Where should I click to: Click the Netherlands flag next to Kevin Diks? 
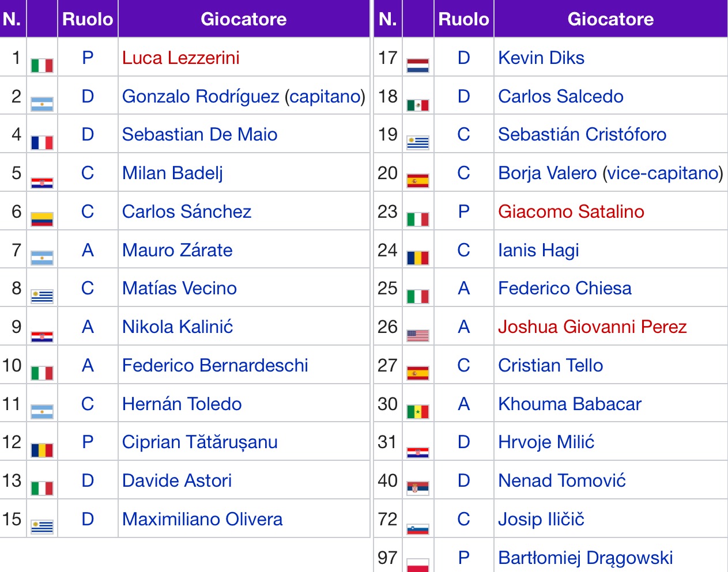pyautogui.click(x=418, y=65)
